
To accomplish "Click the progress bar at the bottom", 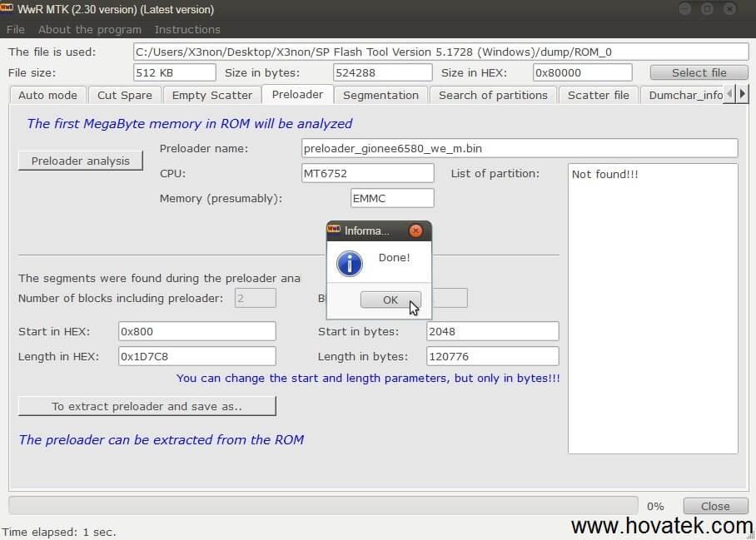I will (322, 505).
